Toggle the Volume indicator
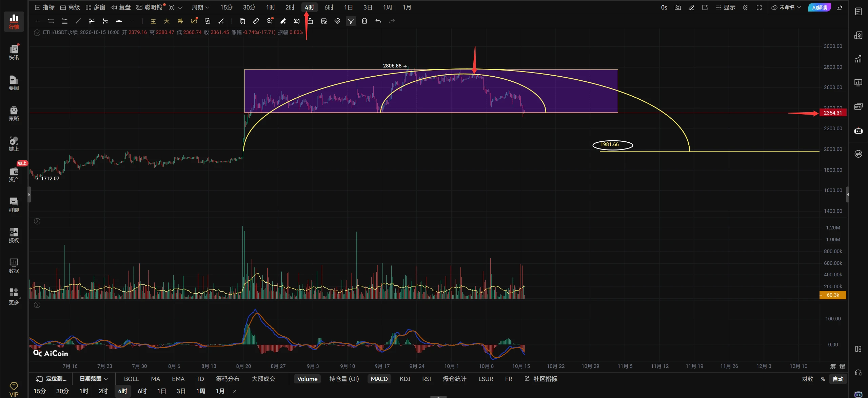The width and height of the screenshot is (868, 398). [x=307, y=379]
